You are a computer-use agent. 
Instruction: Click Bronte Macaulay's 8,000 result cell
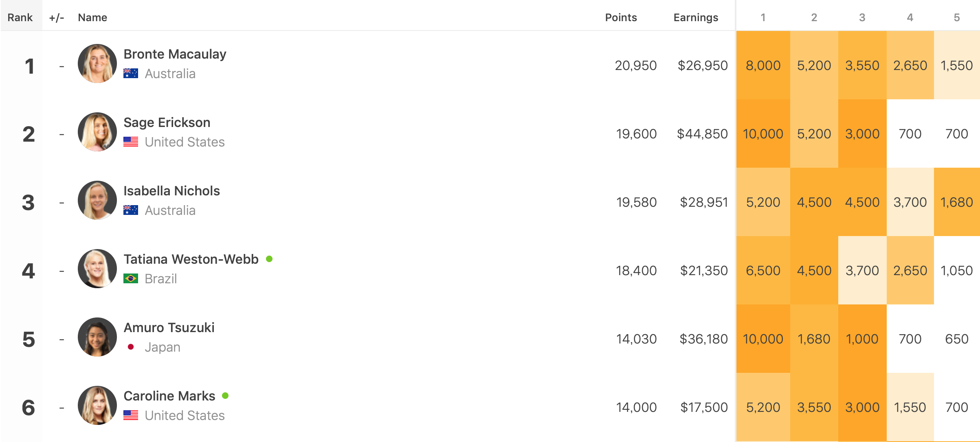point(763,66)
